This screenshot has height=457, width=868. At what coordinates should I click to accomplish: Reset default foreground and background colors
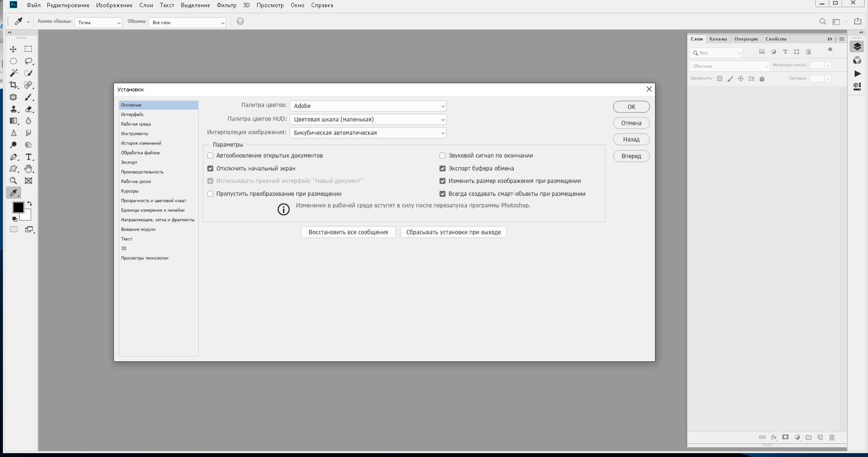[14, 219]
